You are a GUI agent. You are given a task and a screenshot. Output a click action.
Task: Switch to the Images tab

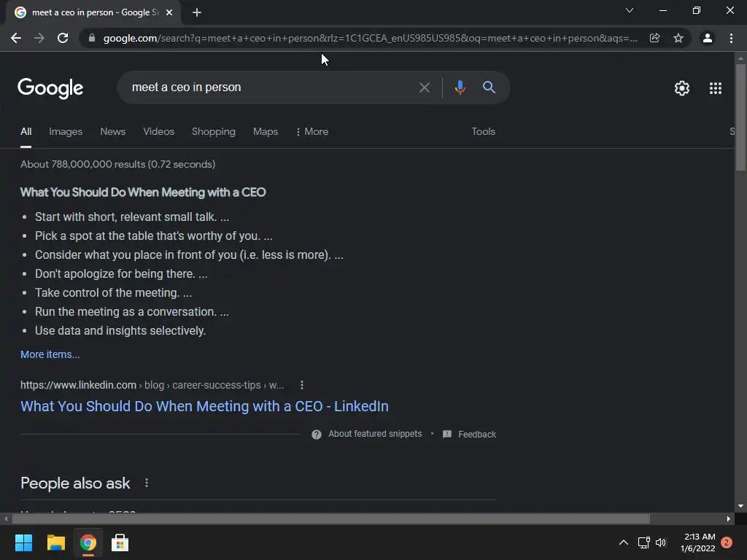coord(66,131)
